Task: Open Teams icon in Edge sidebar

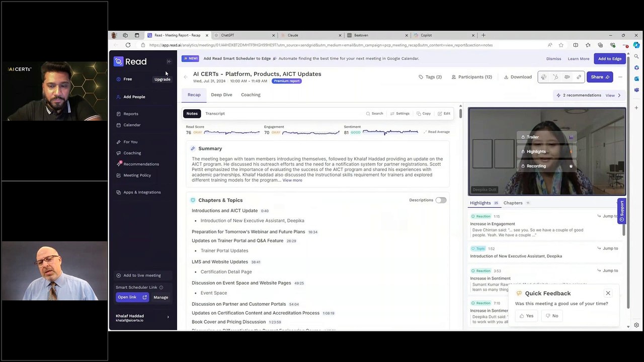Action: coord(636,90)
